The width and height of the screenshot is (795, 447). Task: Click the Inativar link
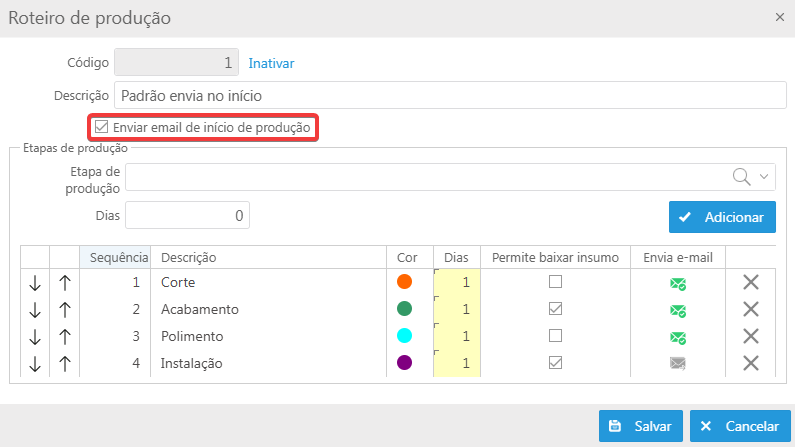[x=271, y=63]
